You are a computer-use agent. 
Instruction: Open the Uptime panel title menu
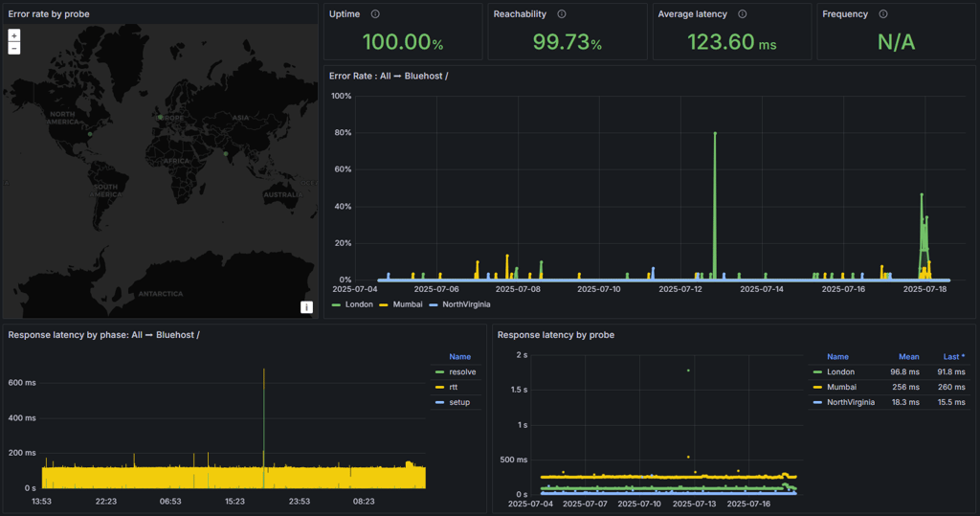tap(345, 13)
